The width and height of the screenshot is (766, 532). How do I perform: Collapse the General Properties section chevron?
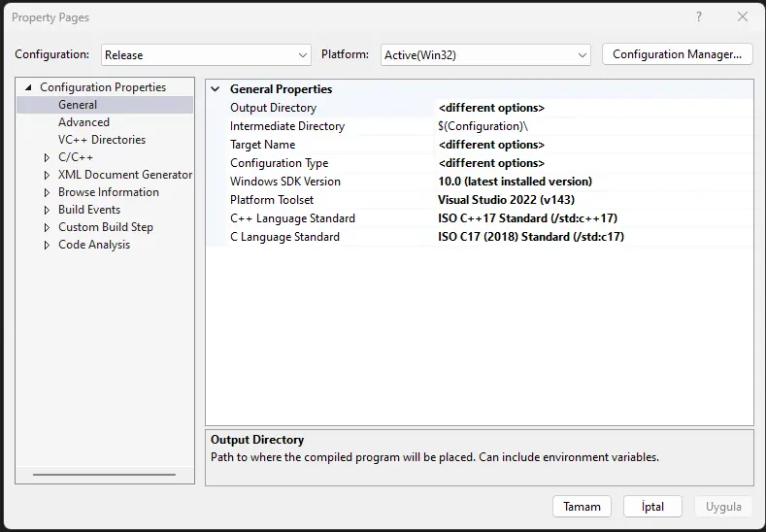(x=216, y=89)
